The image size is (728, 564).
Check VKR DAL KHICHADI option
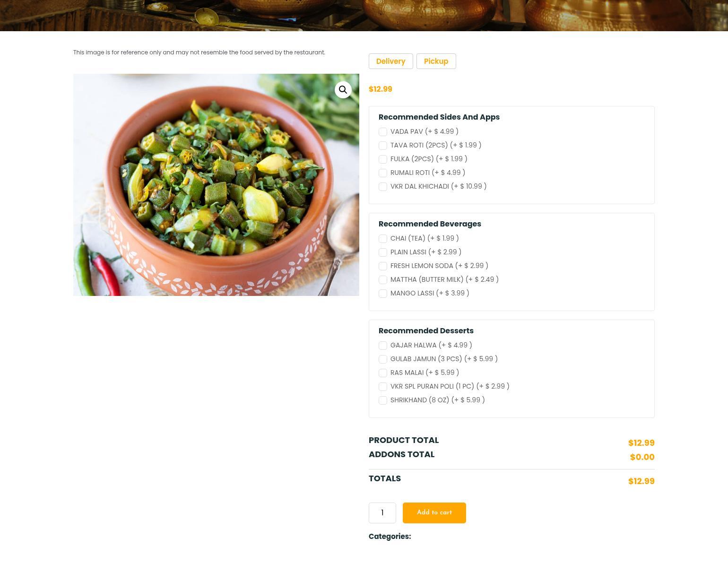tap(383, 187)
